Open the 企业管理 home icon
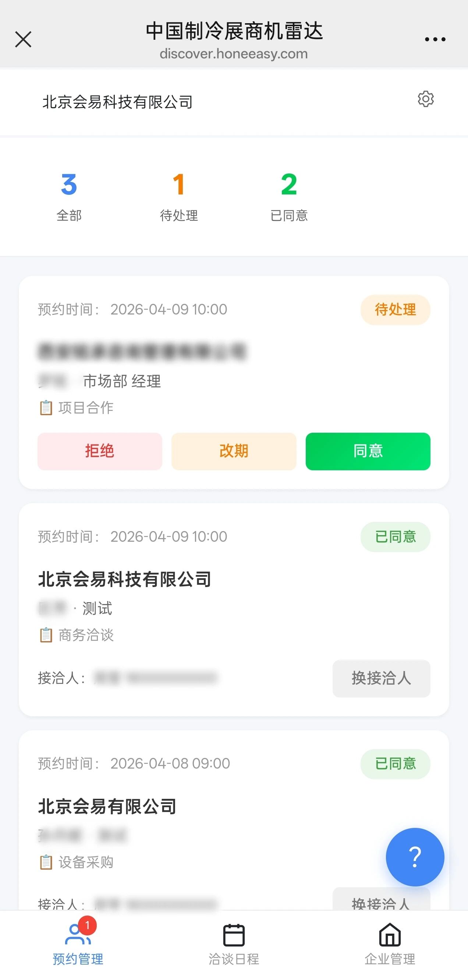 (x=390, y=935)
